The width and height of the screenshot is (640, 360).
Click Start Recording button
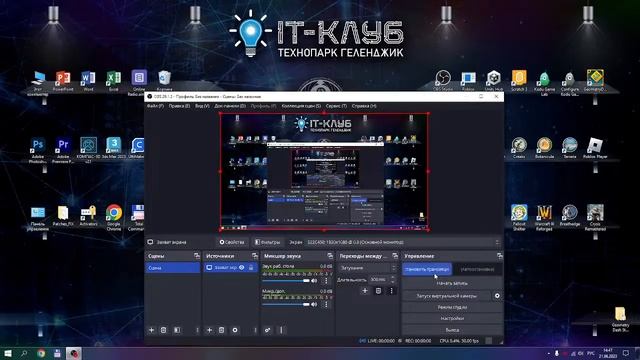452,283
